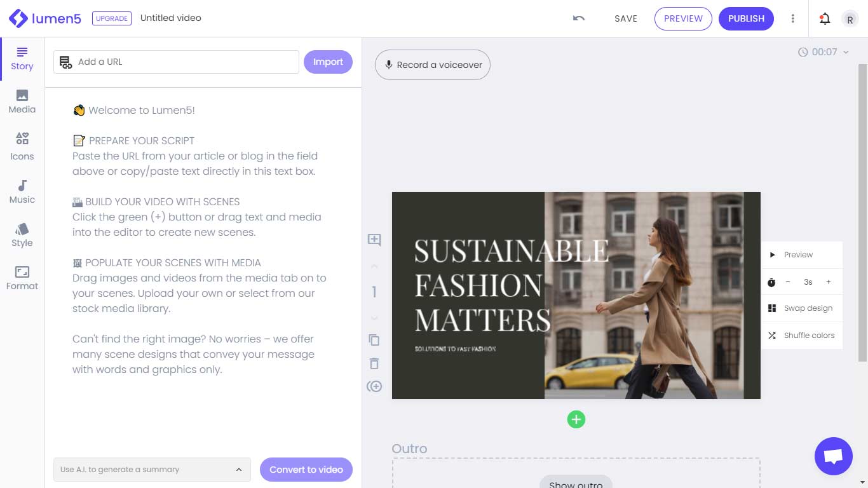Image resolution: width=868 pixels, height=488 pixels.
Task: Click the Lumen5 logo
Action: click(44, 18)
